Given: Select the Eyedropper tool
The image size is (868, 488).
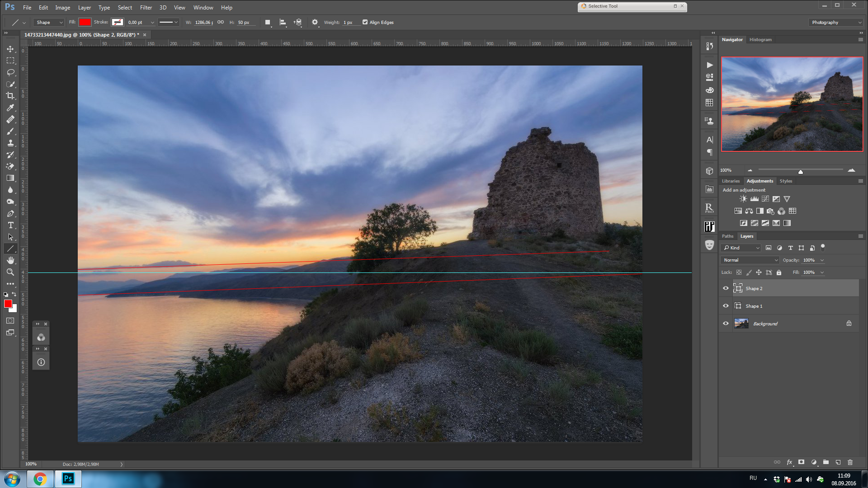Looking at the screenshot, I should click(10, 108).
